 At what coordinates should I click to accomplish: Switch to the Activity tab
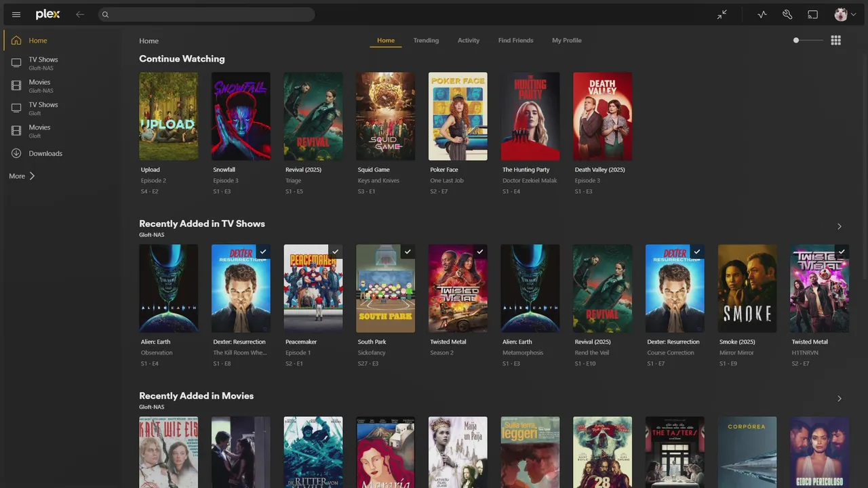click(469, 41)
